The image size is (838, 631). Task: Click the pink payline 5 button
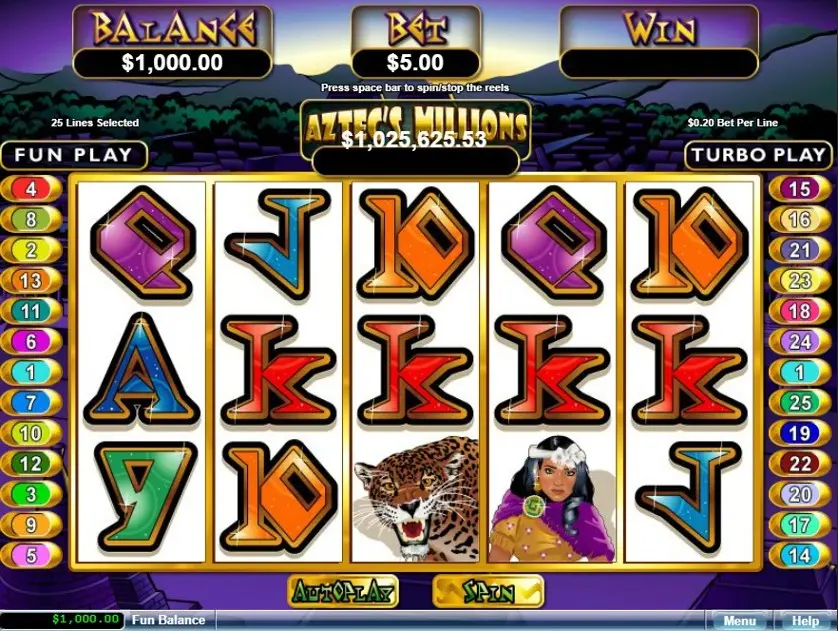click(x=32, y=555)
